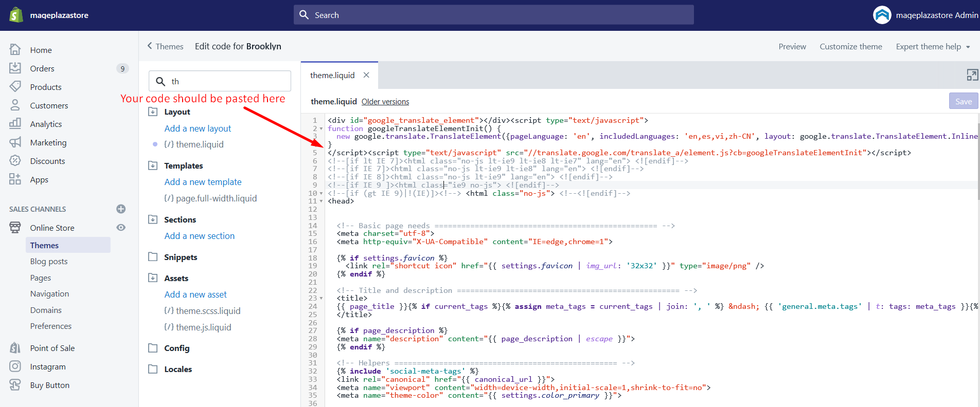Click Add a new section

pyautogui.click(x=200, y=236)
